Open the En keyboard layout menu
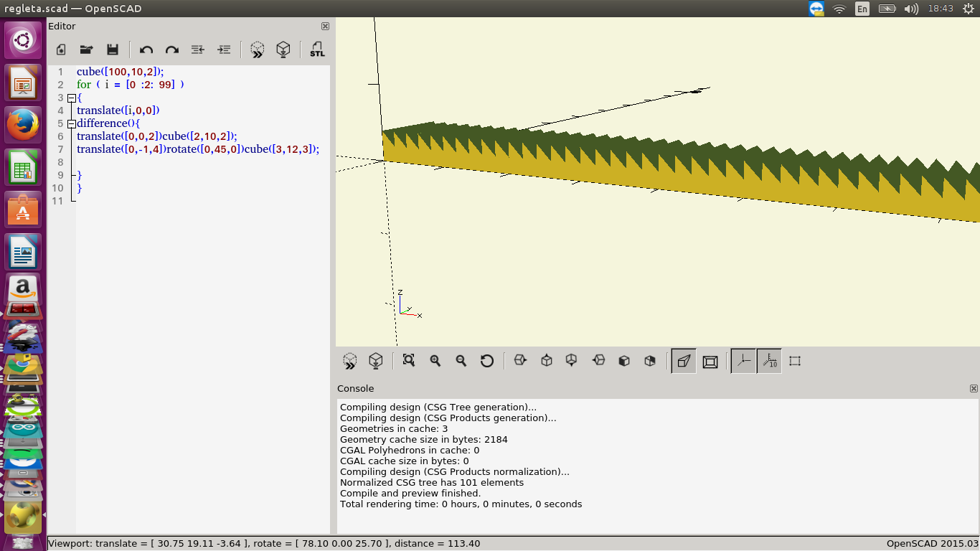This screenshot has width=980, height=551. 862,9
